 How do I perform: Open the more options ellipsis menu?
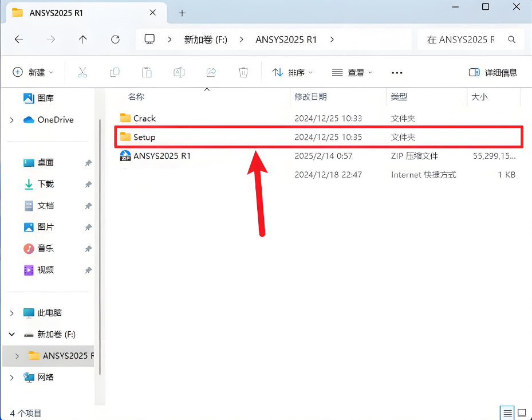pos(397,73)
